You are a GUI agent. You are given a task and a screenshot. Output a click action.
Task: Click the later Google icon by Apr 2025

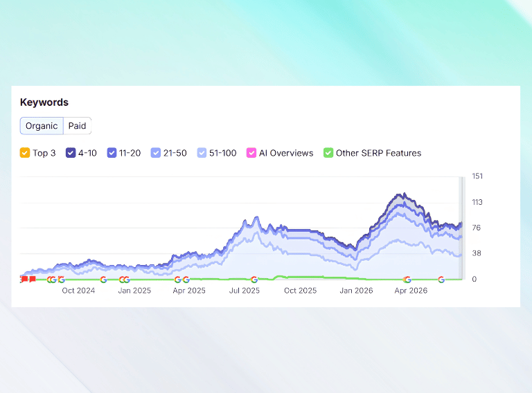[186, 280]
